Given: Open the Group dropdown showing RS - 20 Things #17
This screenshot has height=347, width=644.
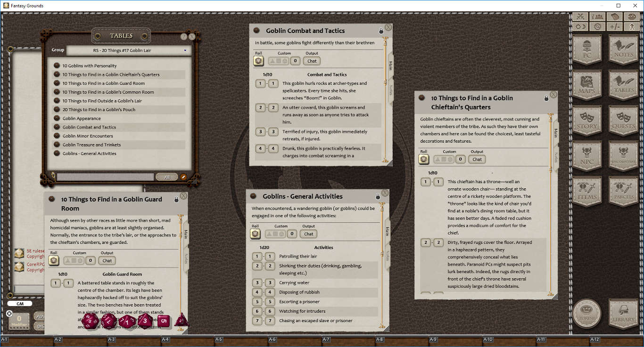Looking at the screenshot, I should tap(128, 50).
